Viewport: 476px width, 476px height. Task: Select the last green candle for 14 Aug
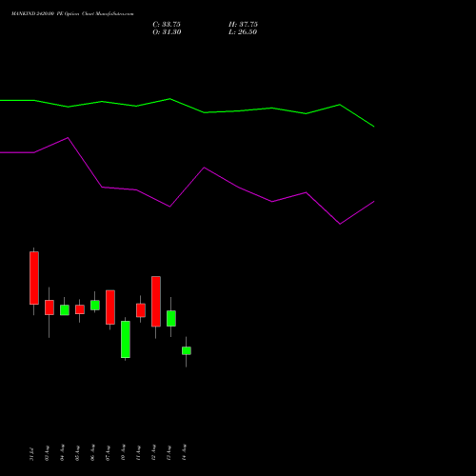(x=187, y=350)
